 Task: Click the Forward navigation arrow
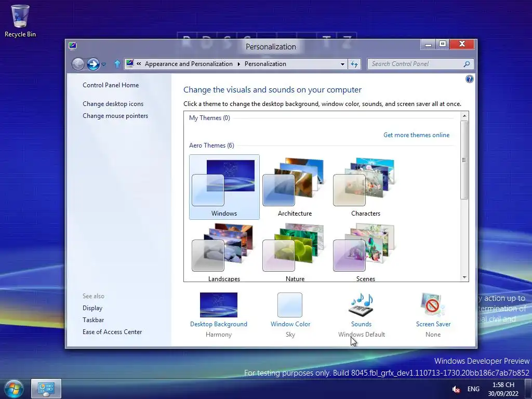93,64
